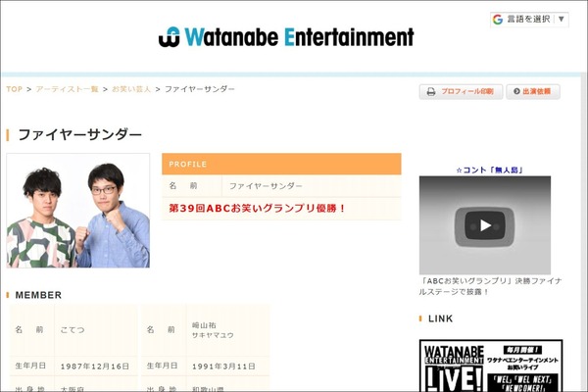The height and width of the screenshot is (392, 588).
Task: Play the embedded YouTube video
Action: pyautogui.click(x=485, y=225)
